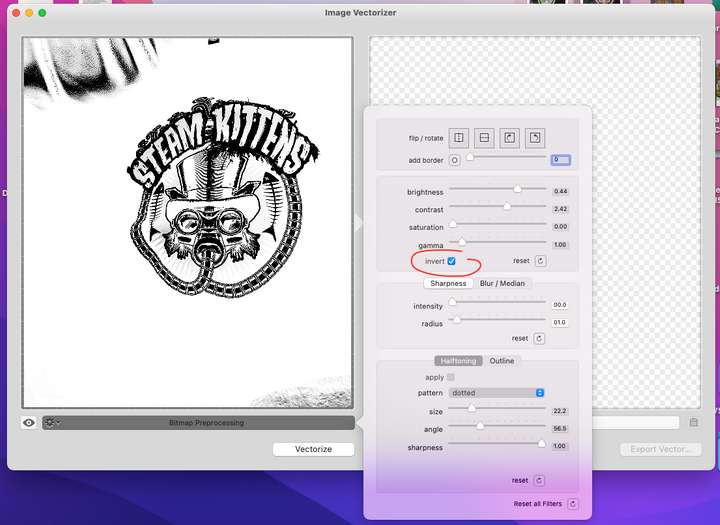The width and height of the screenshot is (720, 525).
Task: Click the Vectorize button
Action: click(x=314, y=449)
